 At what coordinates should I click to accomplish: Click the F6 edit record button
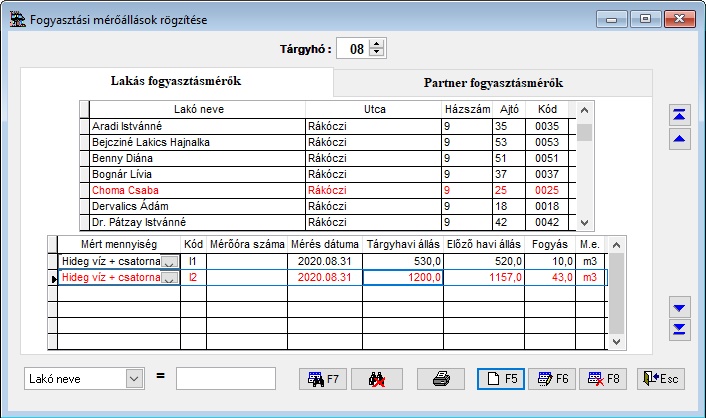click(552, 379)
